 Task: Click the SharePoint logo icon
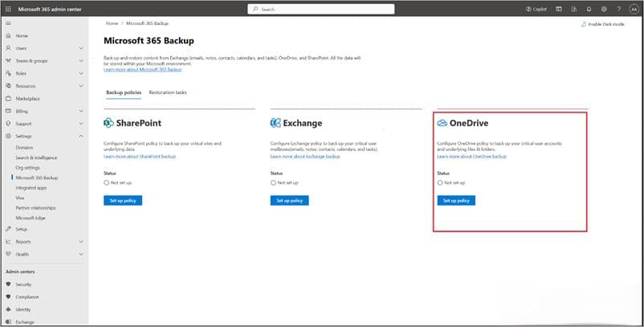click(108, 123)
